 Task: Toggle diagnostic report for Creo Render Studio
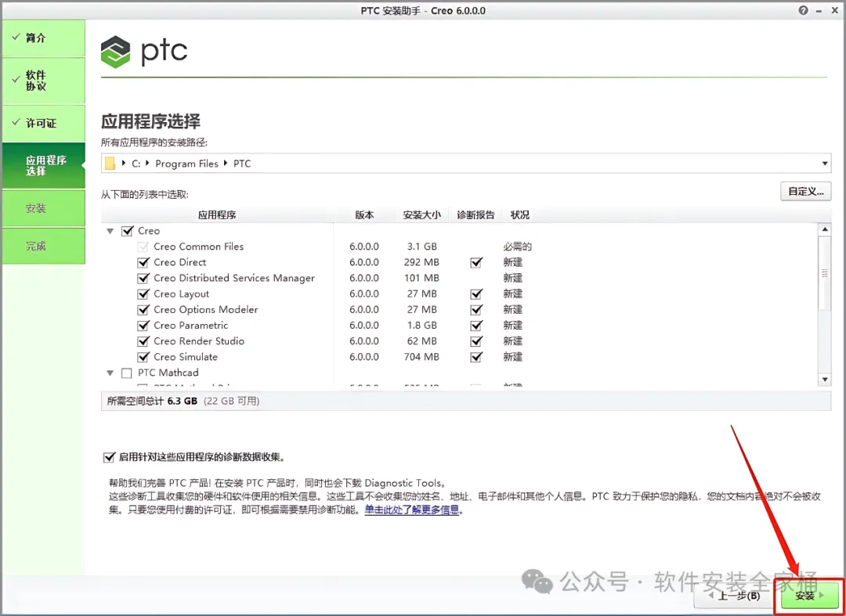[476, 341]
